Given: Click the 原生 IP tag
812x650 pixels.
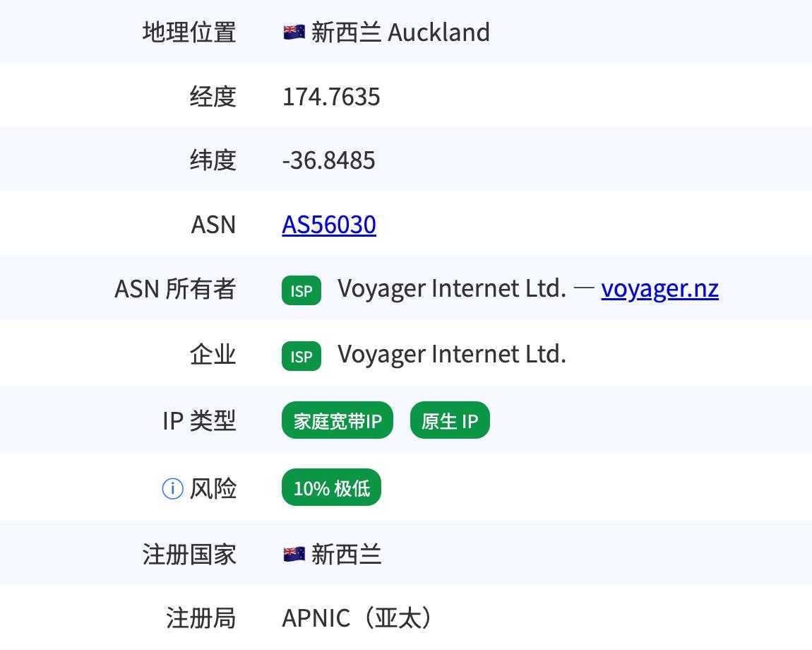Looking at the screenshot, I should (x=450, y=420).
